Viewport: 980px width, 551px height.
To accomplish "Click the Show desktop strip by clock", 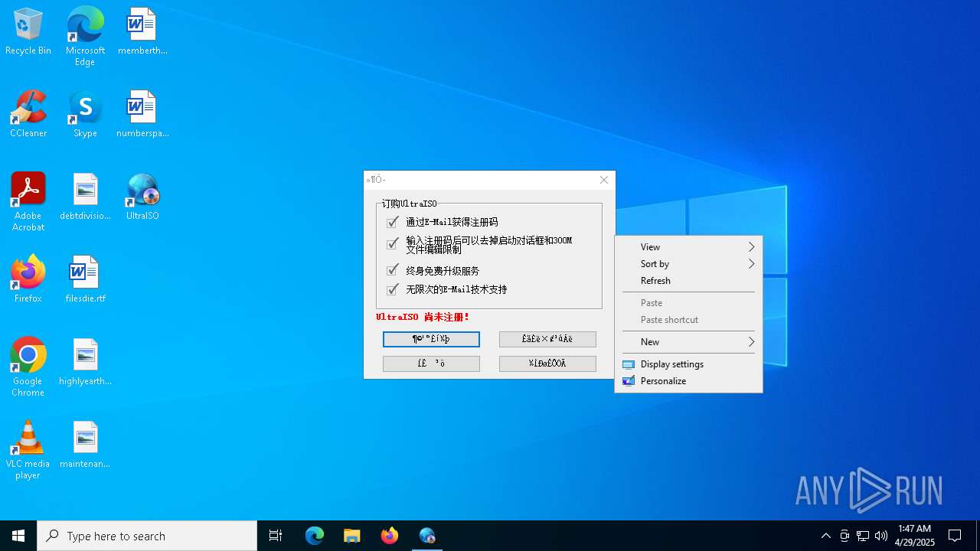I will pos(978,536).
